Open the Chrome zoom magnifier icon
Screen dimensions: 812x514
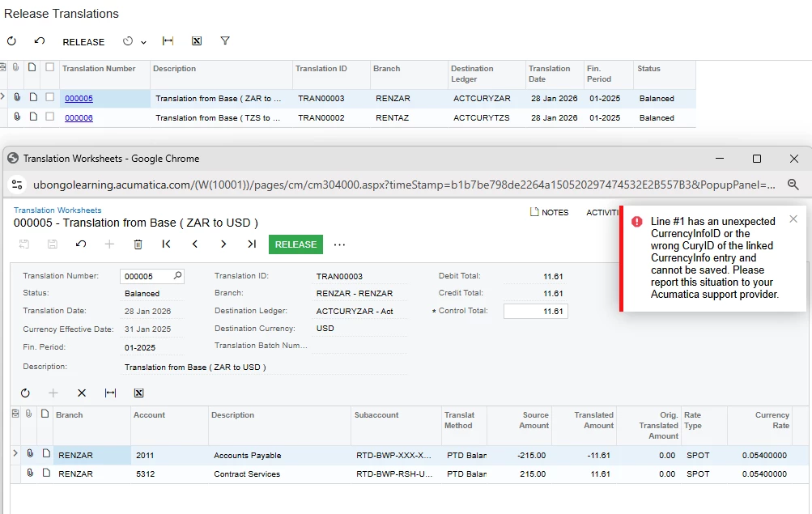[793, 185]
